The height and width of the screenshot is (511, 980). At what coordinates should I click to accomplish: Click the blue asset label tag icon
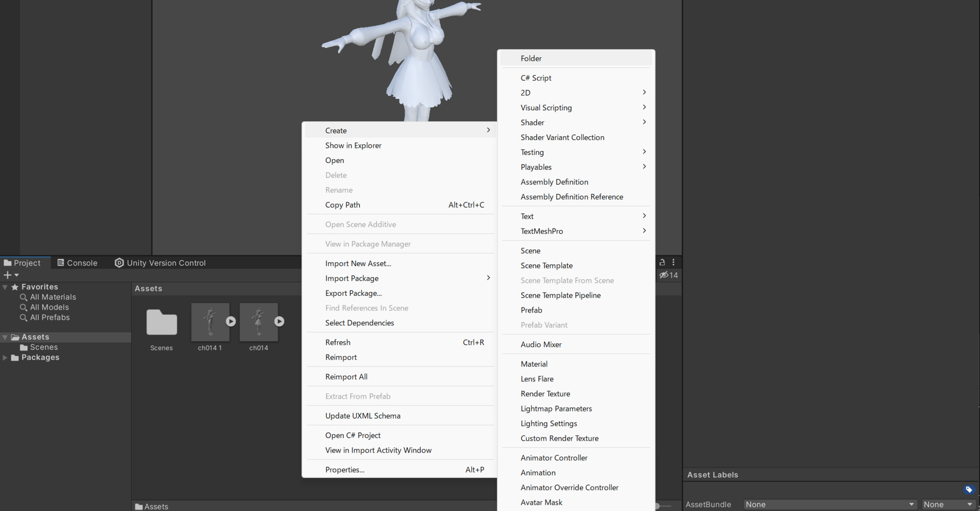pos(968,490)
